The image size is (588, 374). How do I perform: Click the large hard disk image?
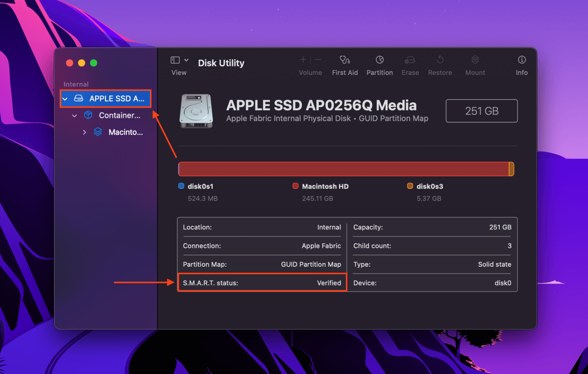tap(196, 111)
